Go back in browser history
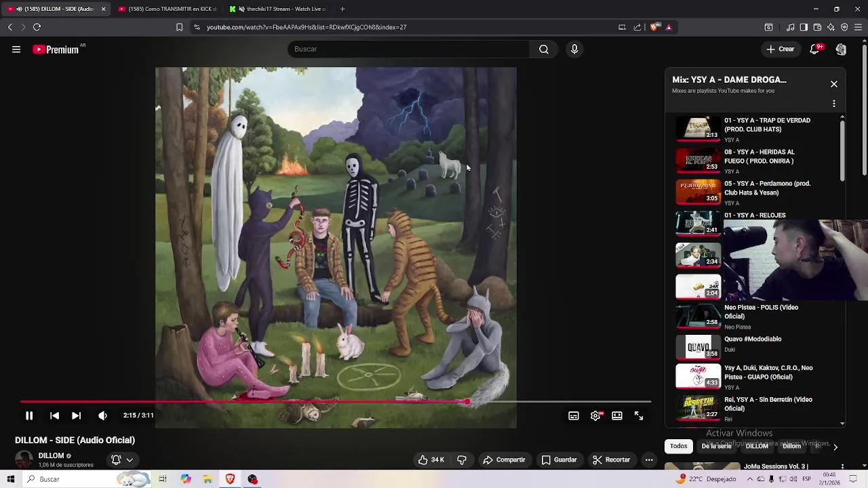 pyautogui.click(x=9, y=27)
